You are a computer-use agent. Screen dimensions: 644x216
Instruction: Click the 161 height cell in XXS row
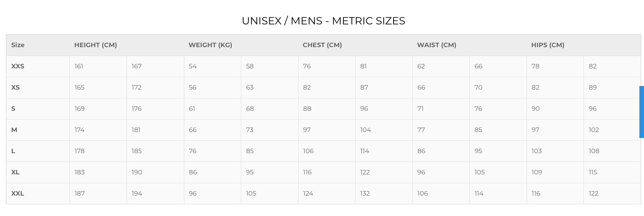click(x=79, y=66)
